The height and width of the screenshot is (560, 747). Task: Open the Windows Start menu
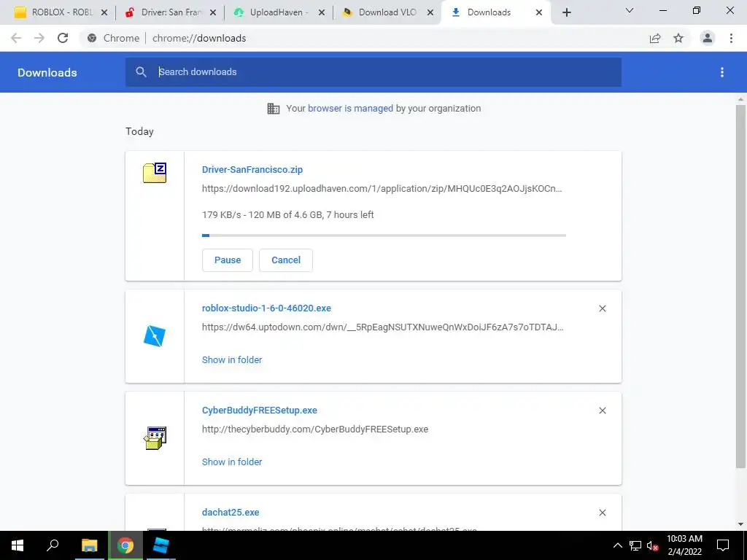pyautogui.click(x=18, y=545)
